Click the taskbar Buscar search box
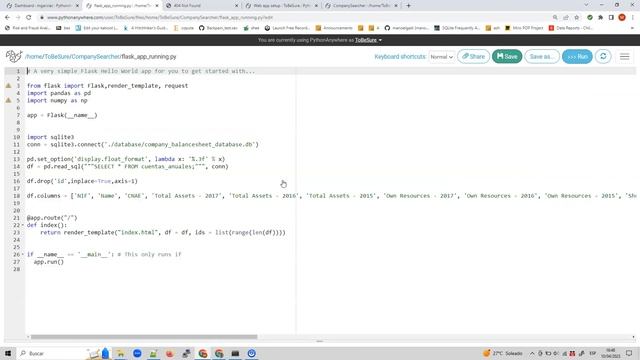The image size is (640, 360). (51, 353)
